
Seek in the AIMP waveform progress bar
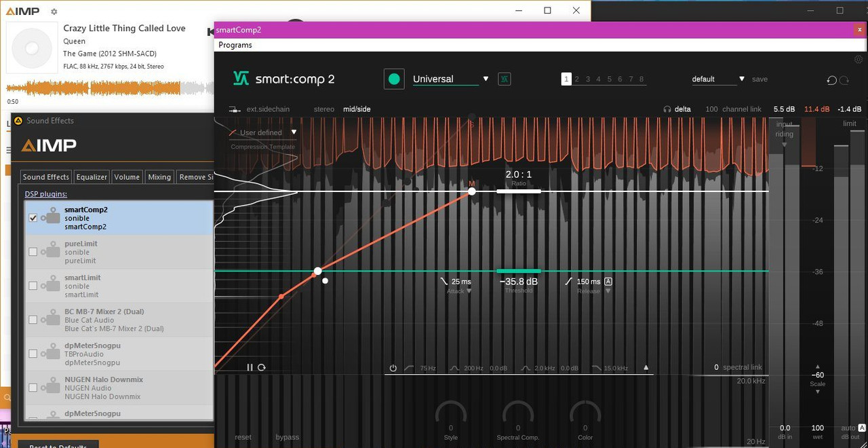click(111, 88)
